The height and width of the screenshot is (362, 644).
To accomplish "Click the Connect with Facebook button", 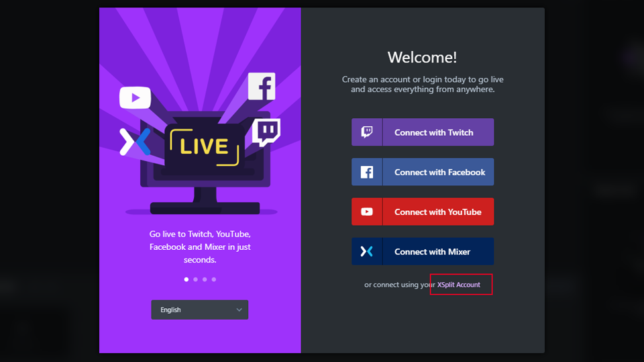I will (423, 172).
